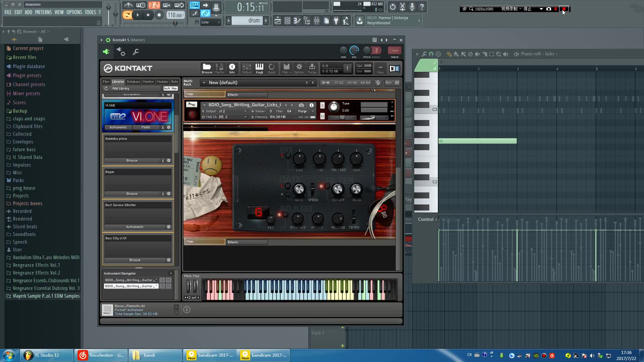This screenshot has width=644, height=362.
Task: Click the instrument snapshot camera icon
Action: click(301, 105)
